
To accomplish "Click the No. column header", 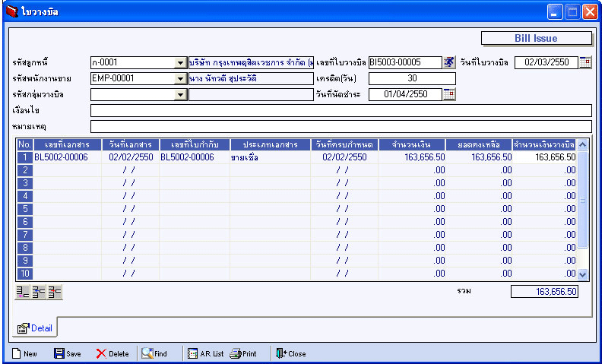I will click(x=24, y=144).
